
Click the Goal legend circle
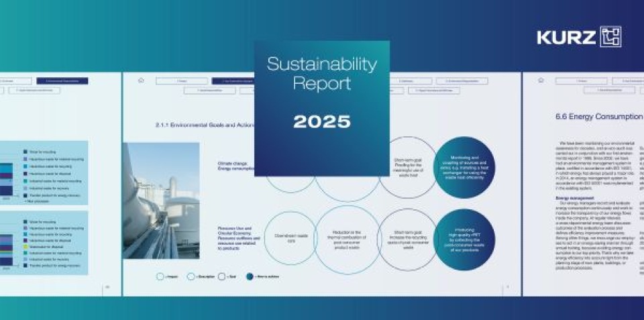point(222,276)
